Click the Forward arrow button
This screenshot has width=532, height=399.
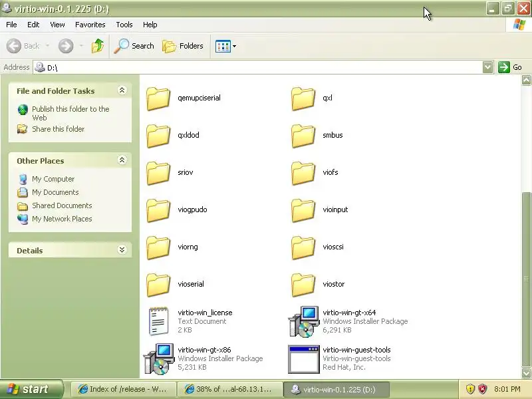pyautogui.click(x=66, y=46)
